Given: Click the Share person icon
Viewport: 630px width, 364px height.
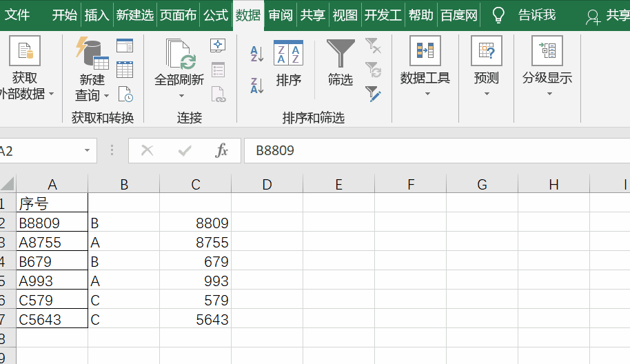Looking at the screenshot, I should point(593,17).
